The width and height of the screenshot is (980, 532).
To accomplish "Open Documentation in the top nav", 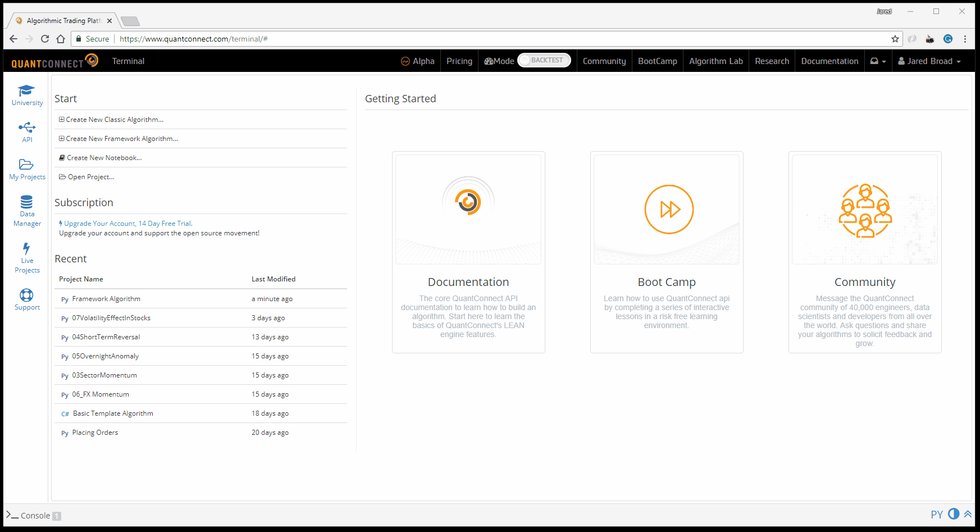I will click(829, 61).
